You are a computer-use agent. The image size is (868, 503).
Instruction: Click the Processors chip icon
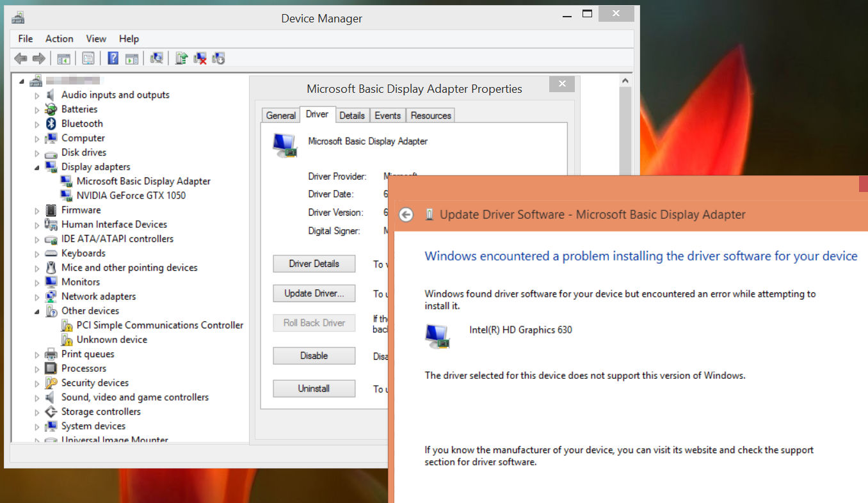pyautogui.click(x=51, y=369)
